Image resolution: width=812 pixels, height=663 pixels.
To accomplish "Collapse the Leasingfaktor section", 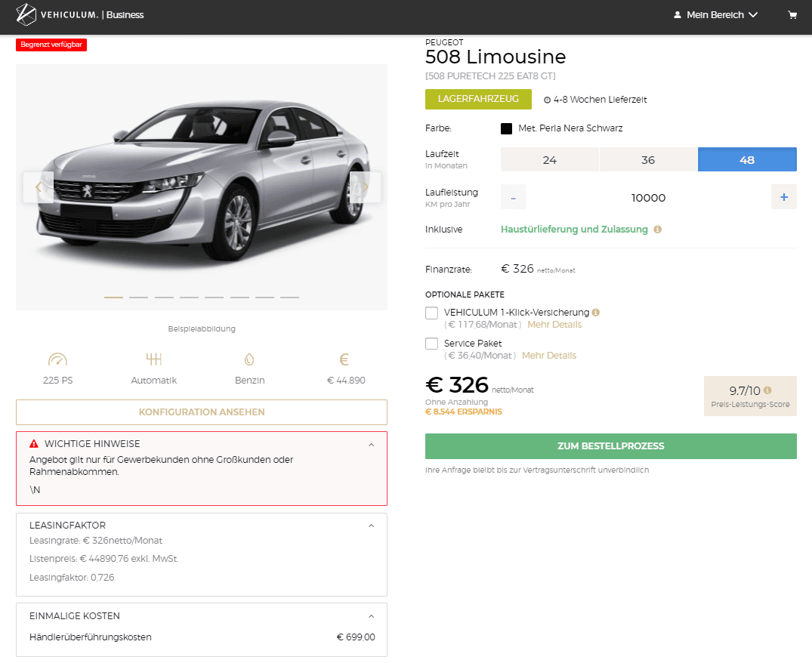I will pos(372,526).
